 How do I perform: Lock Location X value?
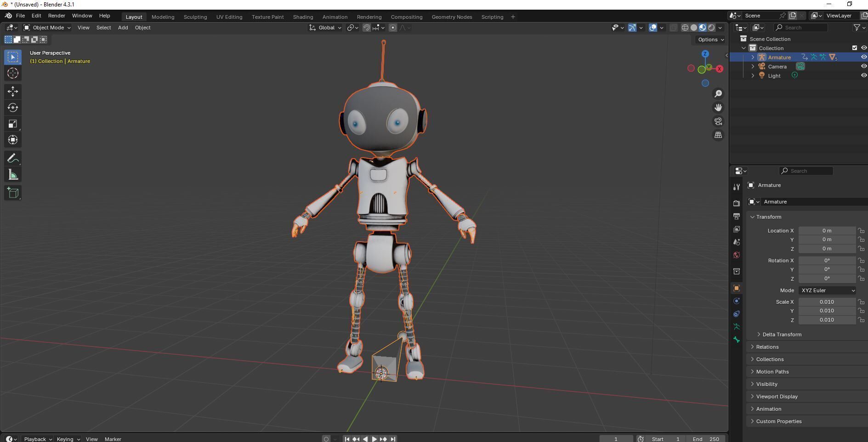point(862,231)
